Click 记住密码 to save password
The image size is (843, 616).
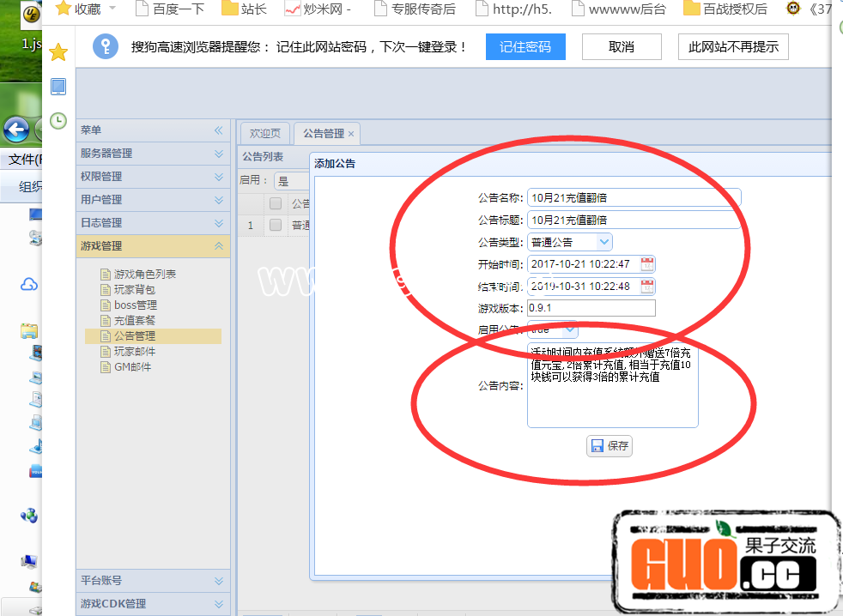click(525, 47)
